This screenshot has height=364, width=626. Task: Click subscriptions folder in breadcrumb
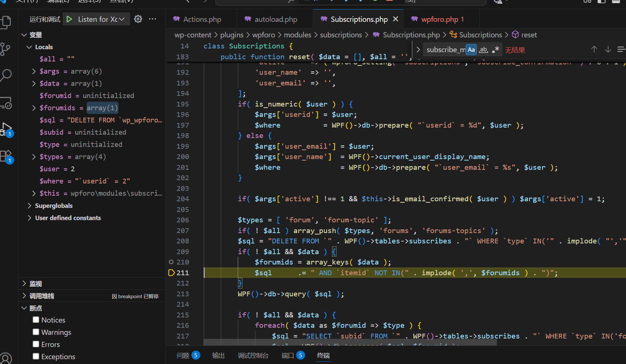(x=341, y=35)
